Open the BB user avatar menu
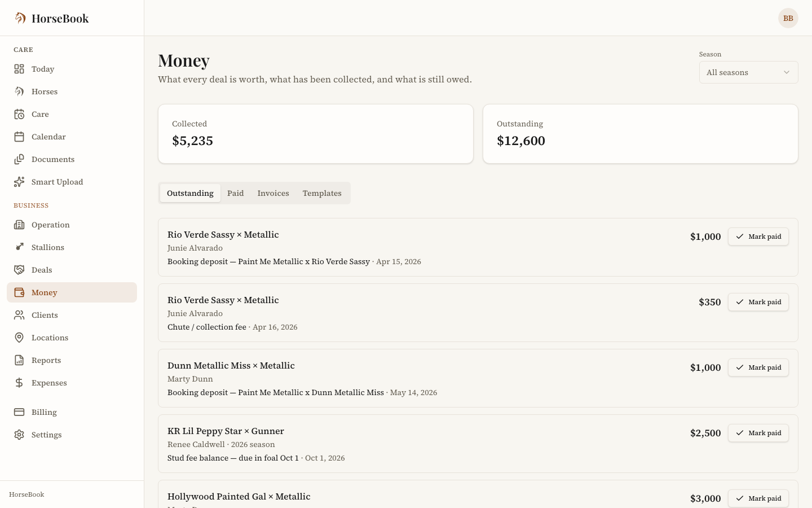 (788, 18)
